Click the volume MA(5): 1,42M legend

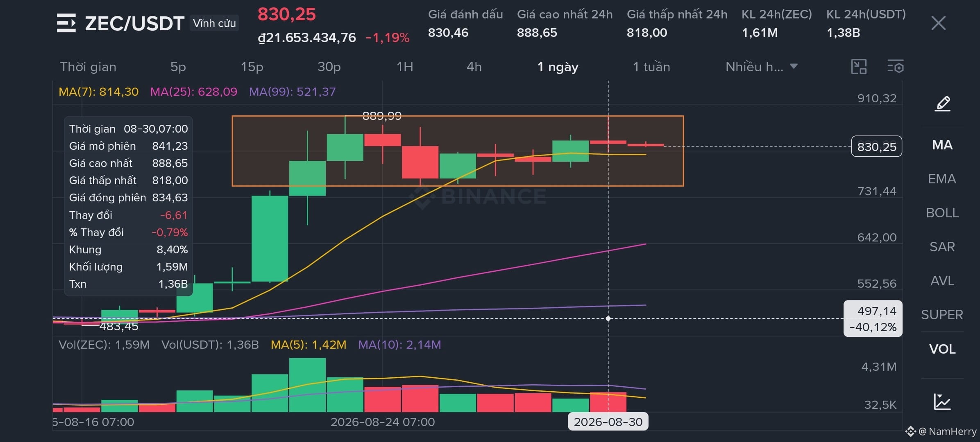(309, 345)
